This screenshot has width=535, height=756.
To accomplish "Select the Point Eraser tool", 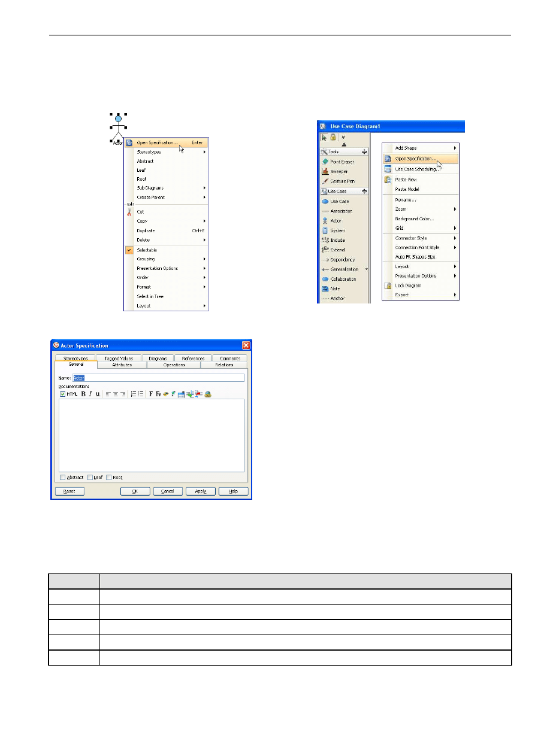I will tap(341, 162).
